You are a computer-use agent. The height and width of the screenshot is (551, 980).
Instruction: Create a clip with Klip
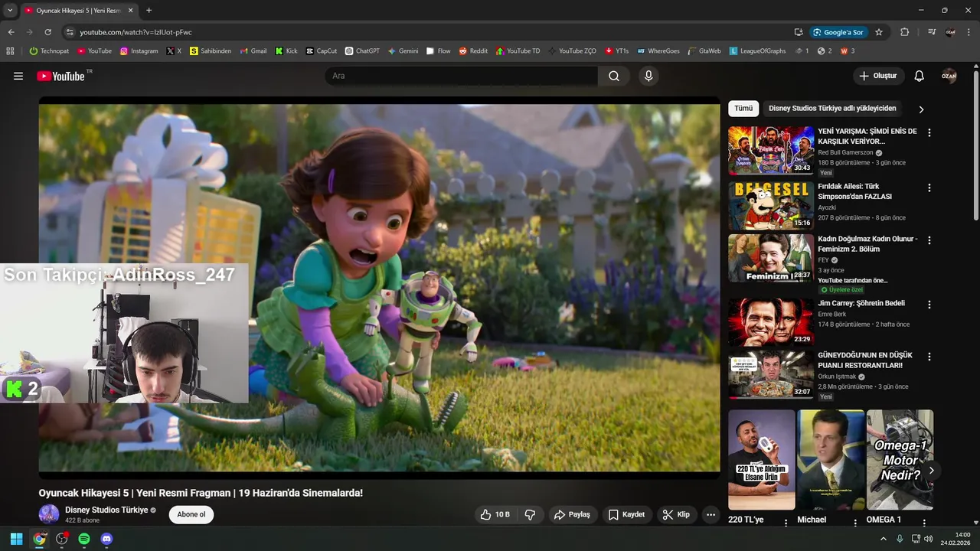676,514
